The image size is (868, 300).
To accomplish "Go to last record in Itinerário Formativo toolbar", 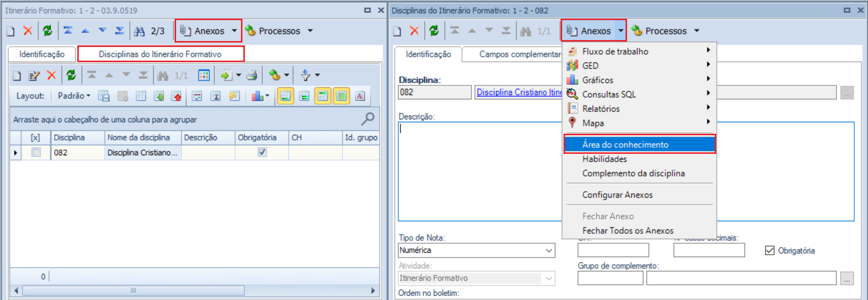I will click(119, 31).
